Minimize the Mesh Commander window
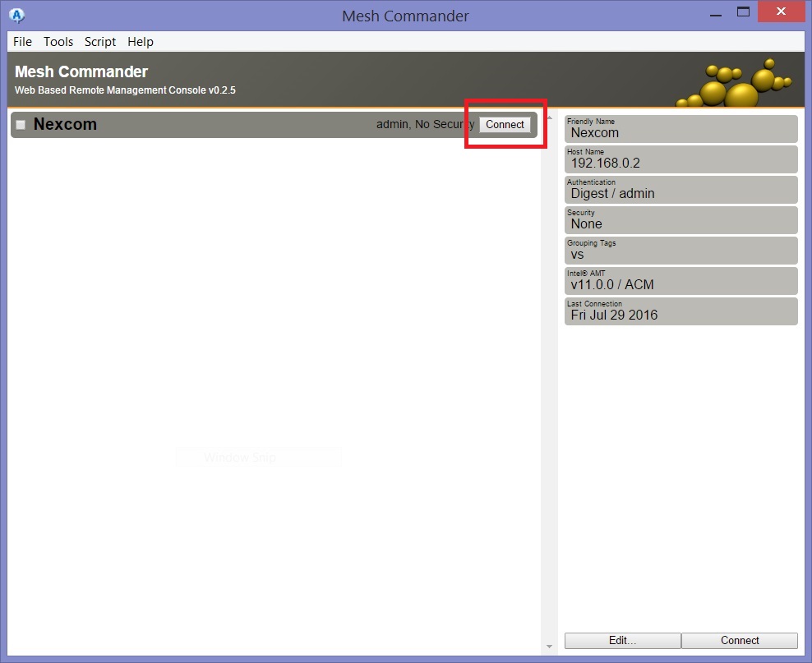Screen dimensions: 812x663 [x=716, y=13]
